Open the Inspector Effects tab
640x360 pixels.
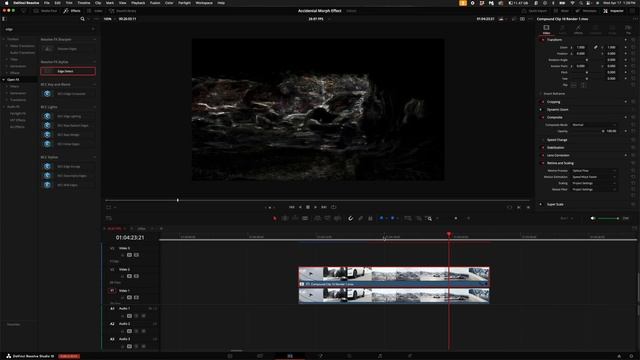pos(578,29)
